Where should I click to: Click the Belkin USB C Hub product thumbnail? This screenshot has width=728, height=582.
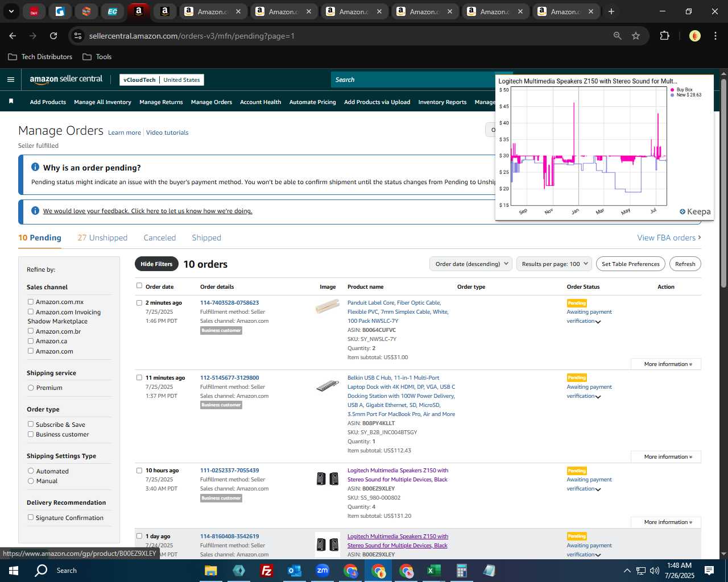pyautogui.click(x=327, y=386)
